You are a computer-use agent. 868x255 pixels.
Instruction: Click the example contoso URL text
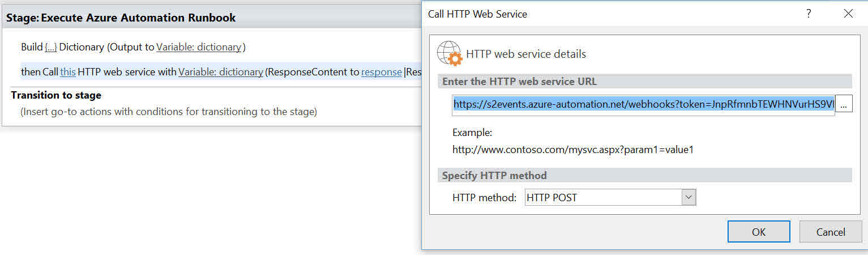(572, 150)
